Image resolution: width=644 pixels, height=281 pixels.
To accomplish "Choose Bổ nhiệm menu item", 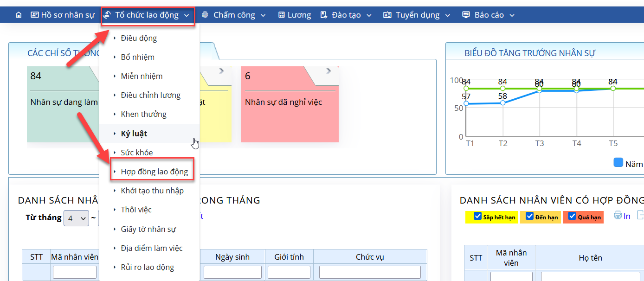I will click(149, 57).
